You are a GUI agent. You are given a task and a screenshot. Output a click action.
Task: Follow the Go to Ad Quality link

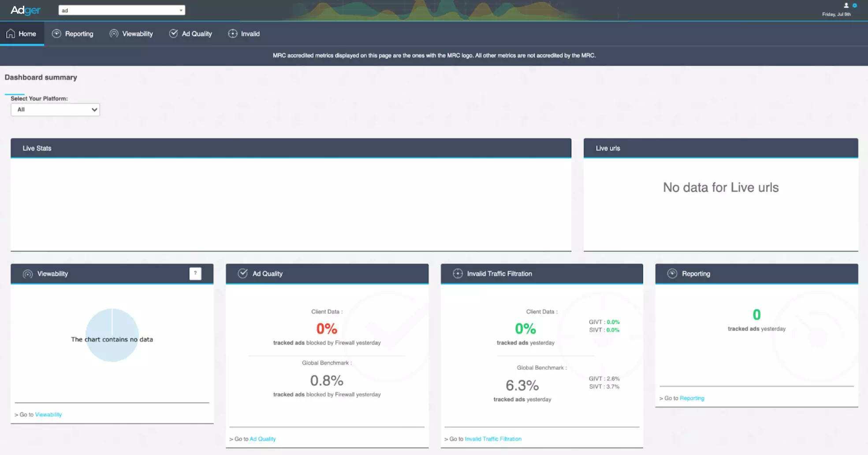click(x=262, y=439)
